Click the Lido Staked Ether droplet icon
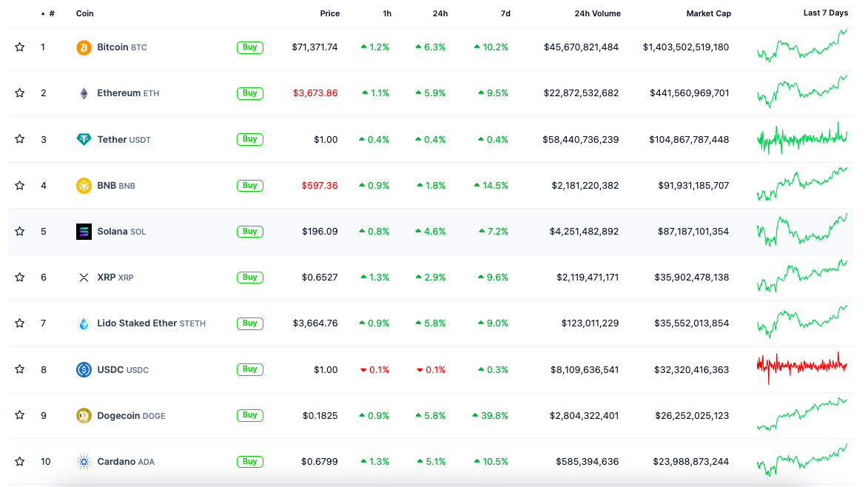The width and height of the screenshot is (868, 487). pyautogui.click(x=84, y=323)
